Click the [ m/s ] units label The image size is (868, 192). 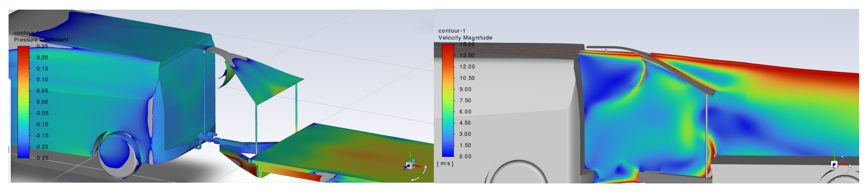(445, 163)
